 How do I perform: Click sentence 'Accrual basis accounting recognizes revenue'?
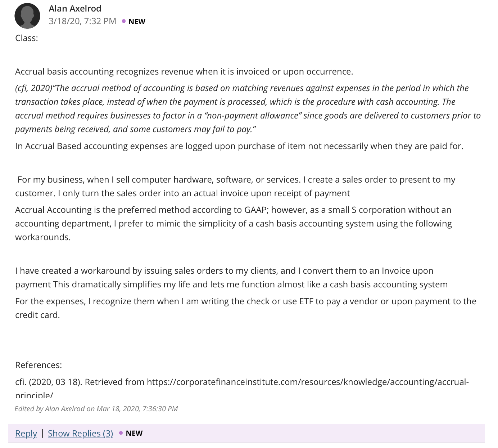[x=184, y=72]
